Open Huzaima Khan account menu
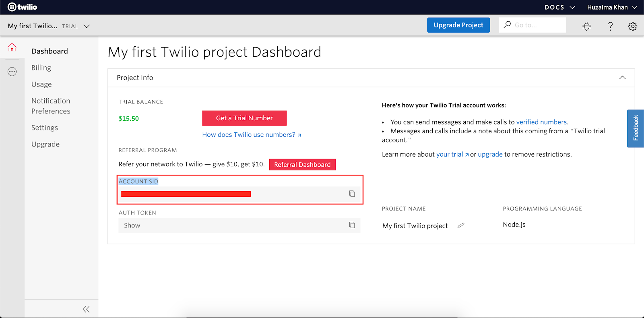 point(612,7)
